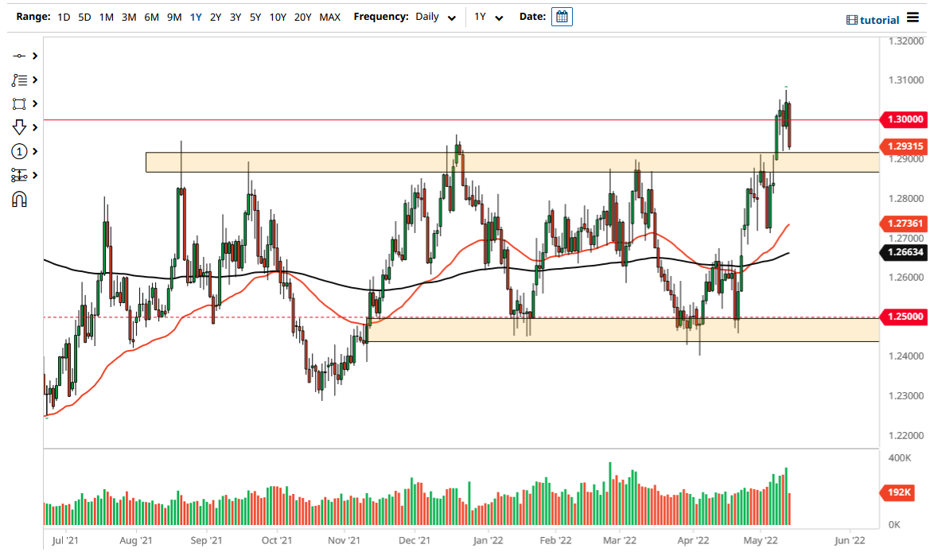Open the Date calendar picker
The image size is (934, 560).
click(562, 16)
